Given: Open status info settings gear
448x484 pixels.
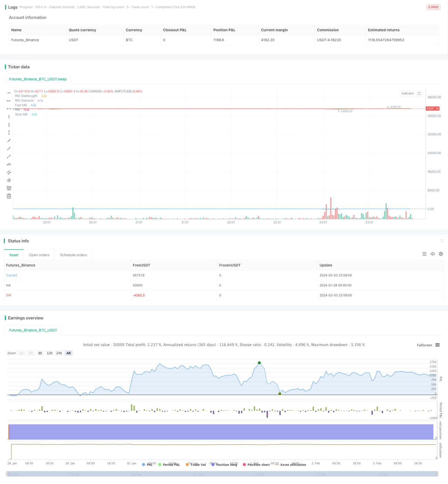Looking at the screenshot, I should pos(441,254).
